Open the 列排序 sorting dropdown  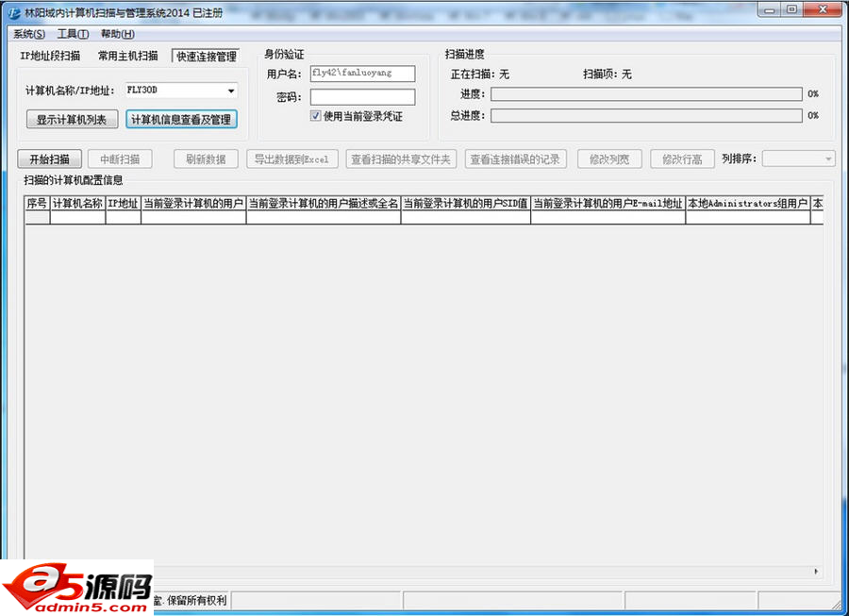click(797, 158)
